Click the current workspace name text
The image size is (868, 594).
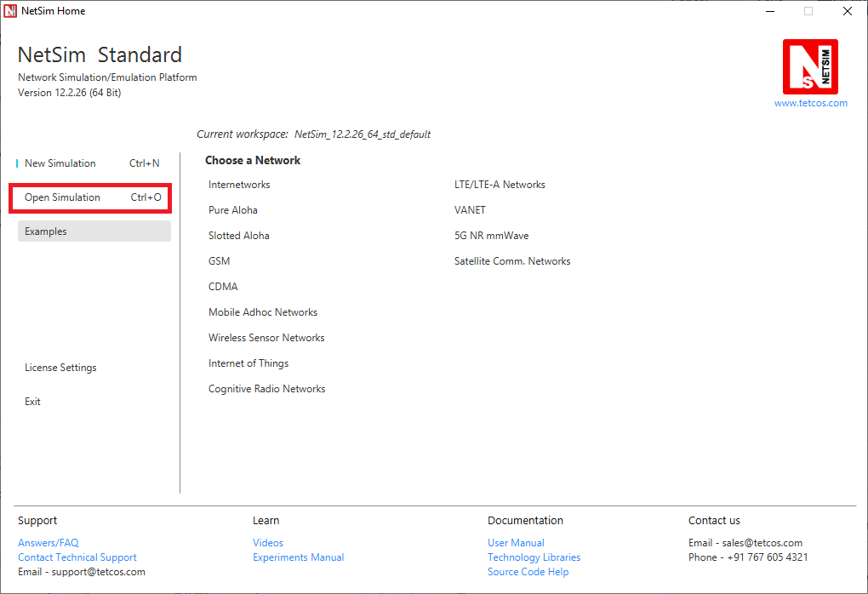(363, 134)
